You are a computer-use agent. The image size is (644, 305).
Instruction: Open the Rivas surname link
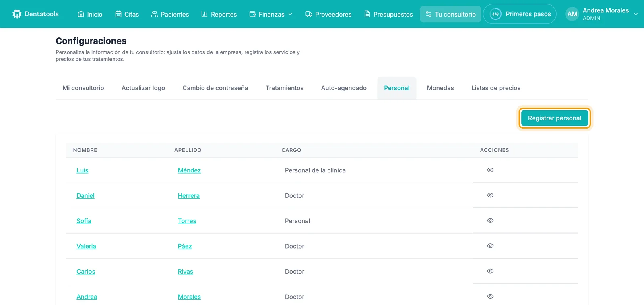coord(186,272)
